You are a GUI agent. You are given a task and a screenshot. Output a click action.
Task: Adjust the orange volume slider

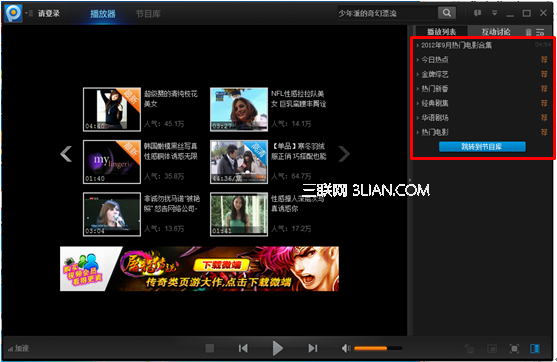[x=378, y=348]
